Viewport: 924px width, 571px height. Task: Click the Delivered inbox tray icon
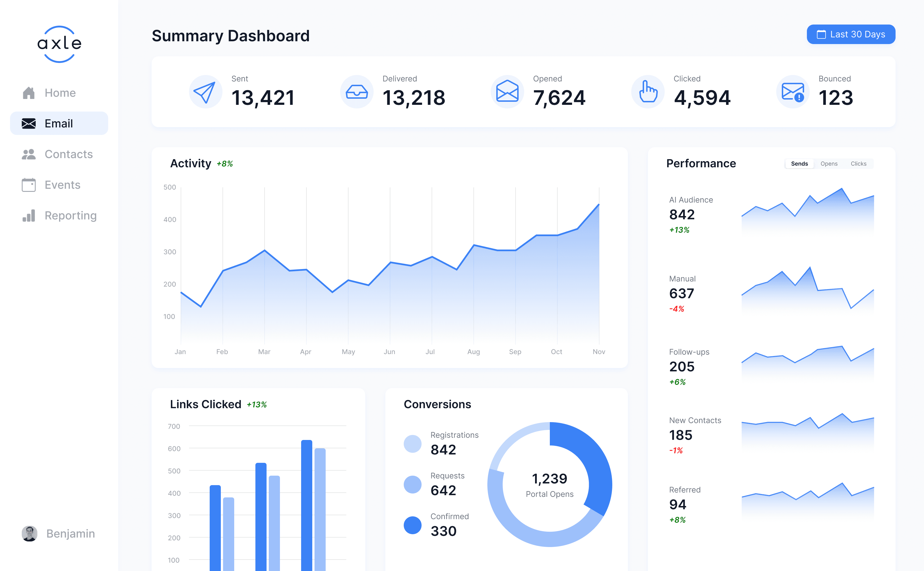tap(356, 92)
